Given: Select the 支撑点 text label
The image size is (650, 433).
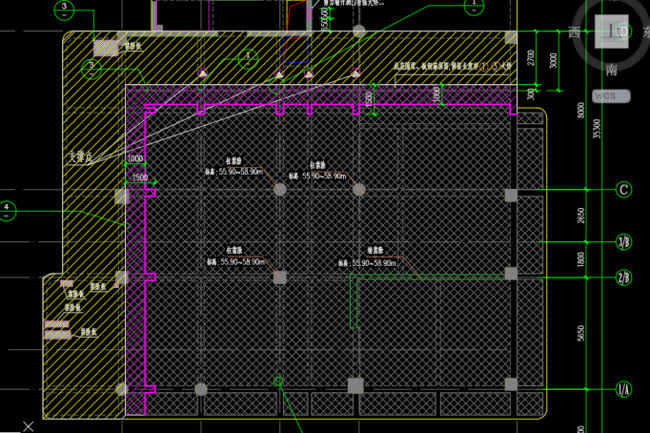Looking at the screenshot, I should (82, 156).
